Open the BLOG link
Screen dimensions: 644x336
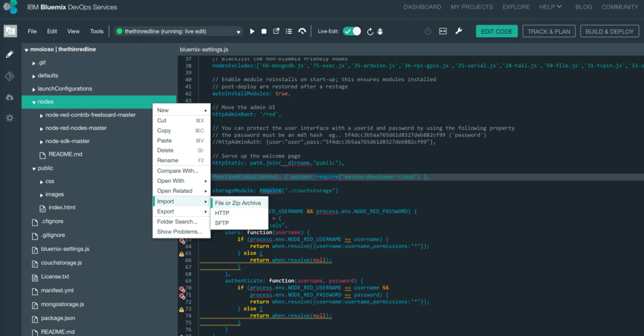pos(583,7)
